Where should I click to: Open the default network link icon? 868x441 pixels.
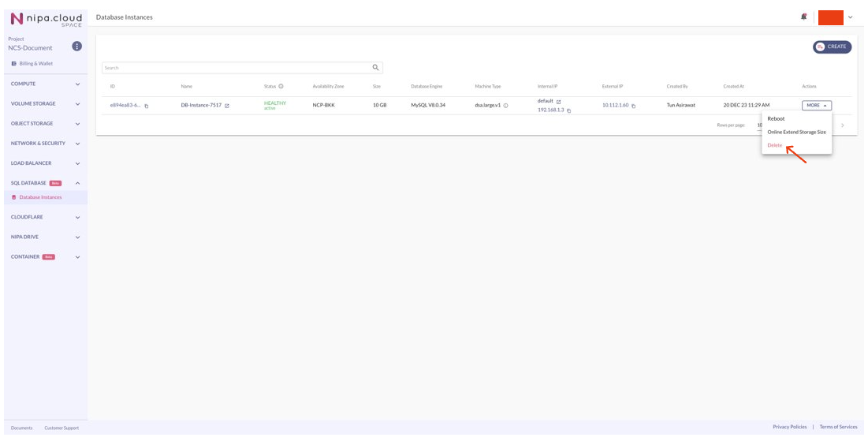click(558, 101)
